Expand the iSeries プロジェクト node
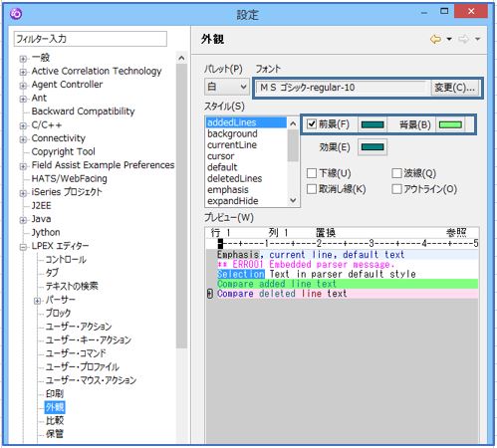The image size is (497, 448). (x=23, y=193)
